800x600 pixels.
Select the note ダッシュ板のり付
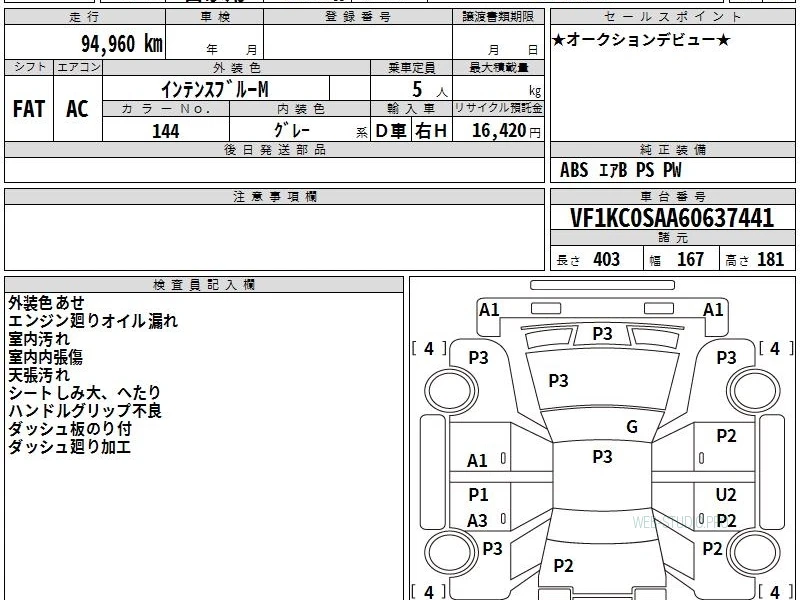click(x=69, y=429)
